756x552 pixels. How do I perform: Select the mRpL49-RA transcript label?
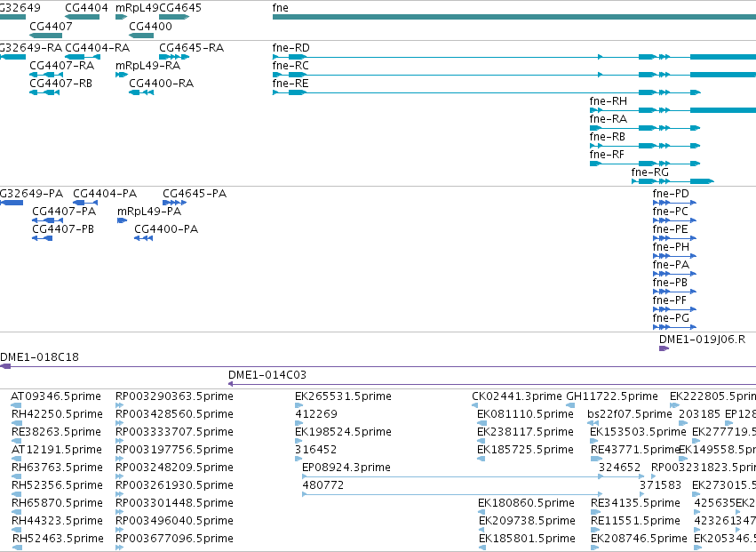(x=148, y=66)
